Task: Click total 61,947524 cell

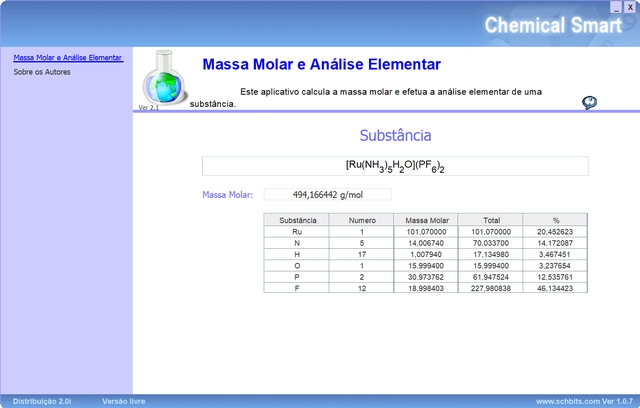Action: 491,277
